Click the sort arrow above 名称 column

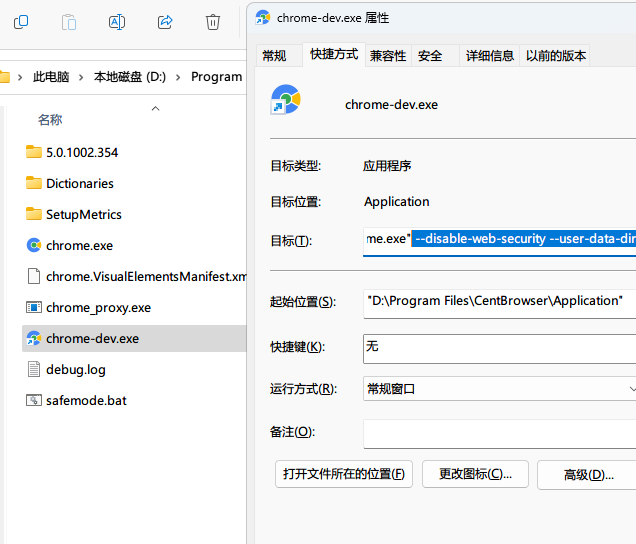[x=155, y=108]
